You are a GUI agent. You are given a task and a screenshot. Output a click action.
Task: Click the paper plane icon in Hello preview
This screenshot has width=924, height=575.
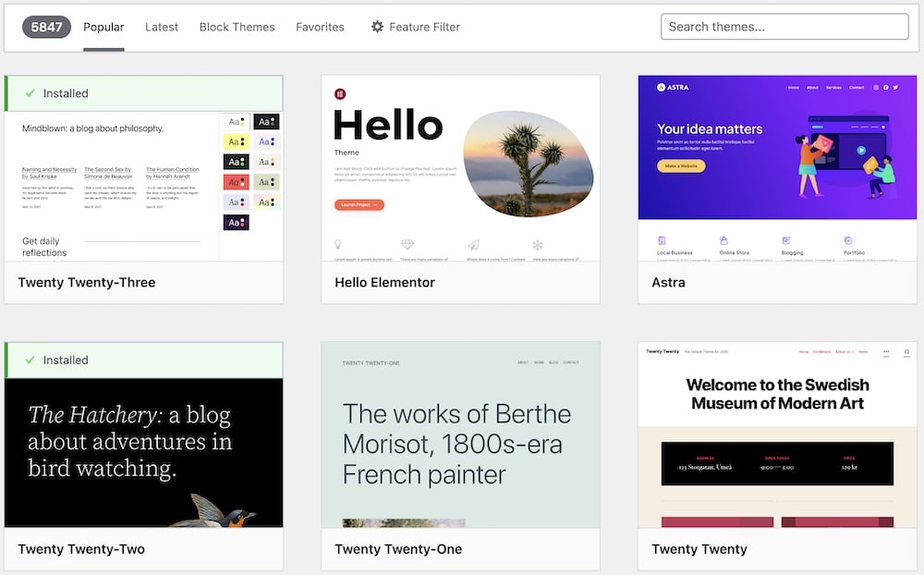pos(474,244)
